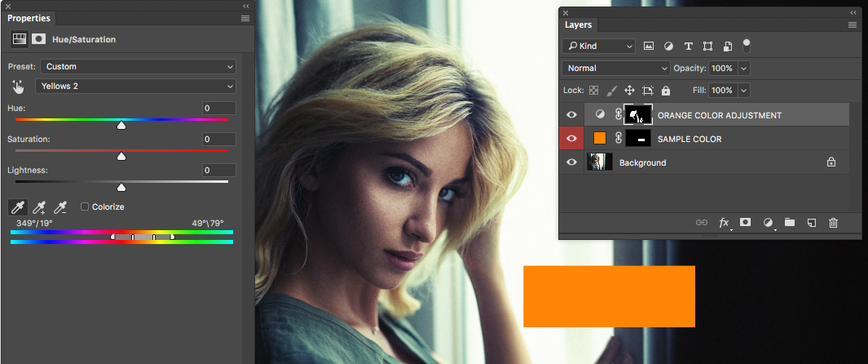
Task: Add a layer mask from Layers panel
Action: click(x=745, y=222)
